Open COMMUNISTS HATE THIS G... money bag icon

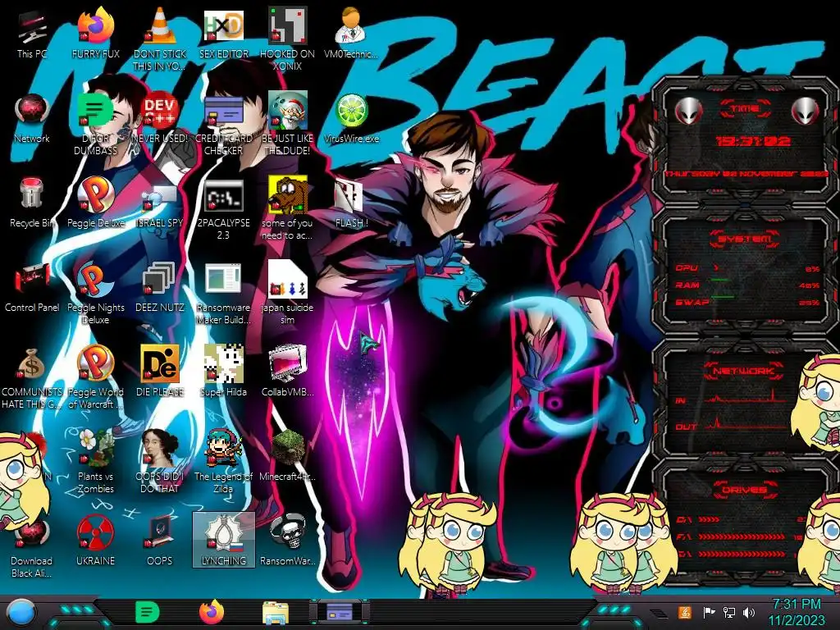point(32,377)
